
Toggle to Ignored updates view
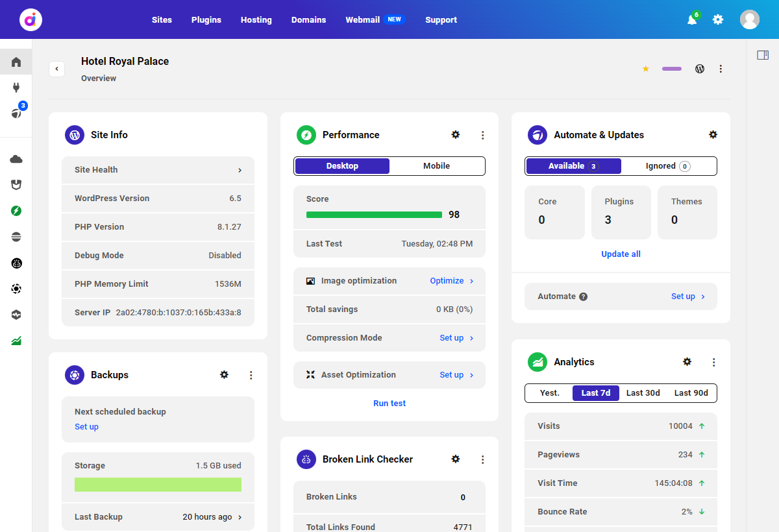[668, 166]
